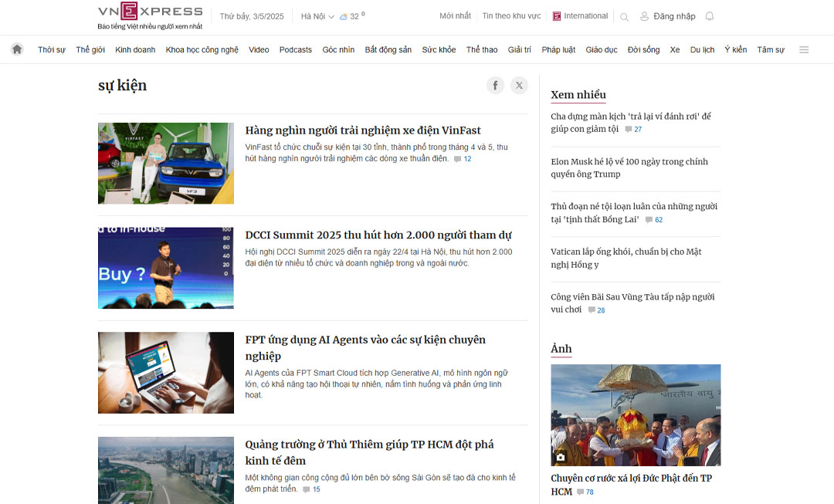
Task: Open VnExpress International edition
Action: pos(580,16)
